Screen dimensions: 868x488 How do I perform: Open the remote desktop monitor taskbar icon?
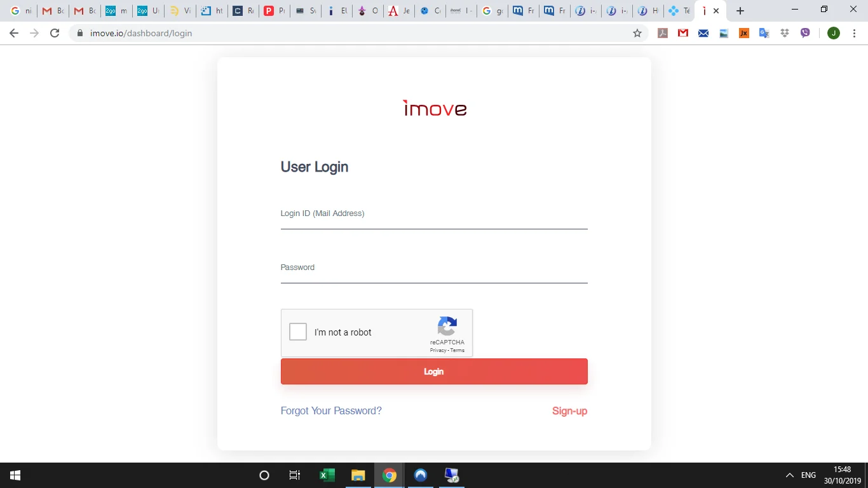[x=451, y=475]
